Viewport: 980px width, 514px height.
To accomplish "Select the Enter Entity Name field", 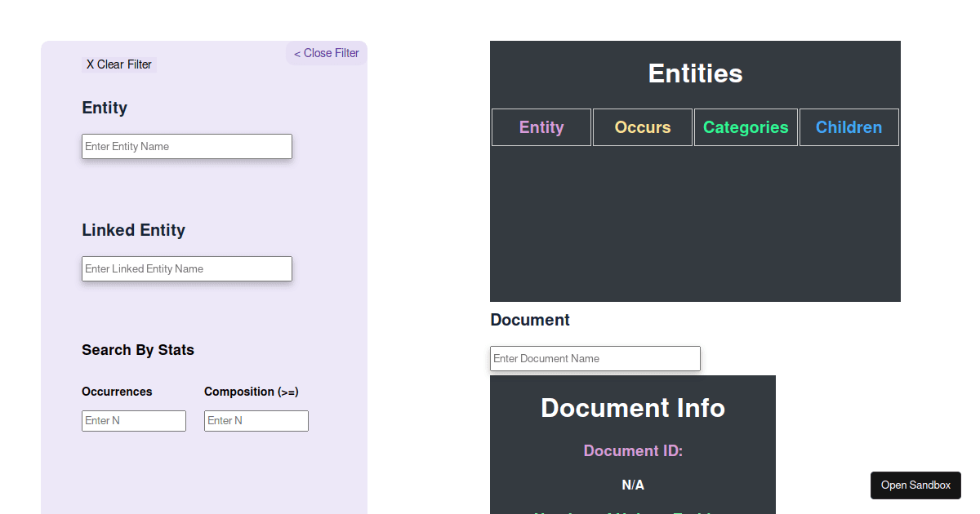I will tap(186, 146).
